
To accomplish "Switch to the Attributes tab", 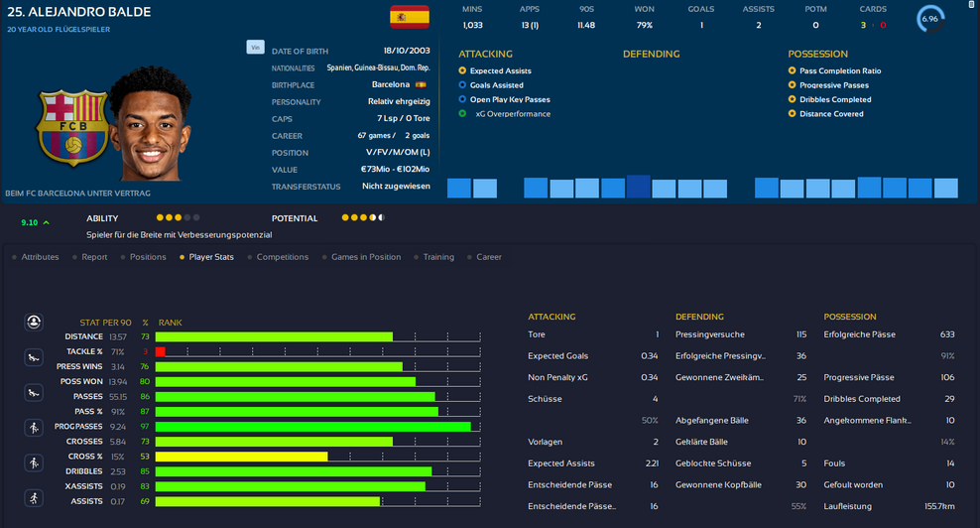I will point(40,257).
